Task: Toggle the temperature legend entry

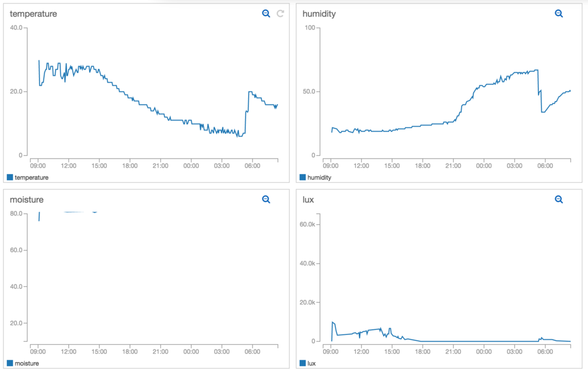Action: (28, 178)
